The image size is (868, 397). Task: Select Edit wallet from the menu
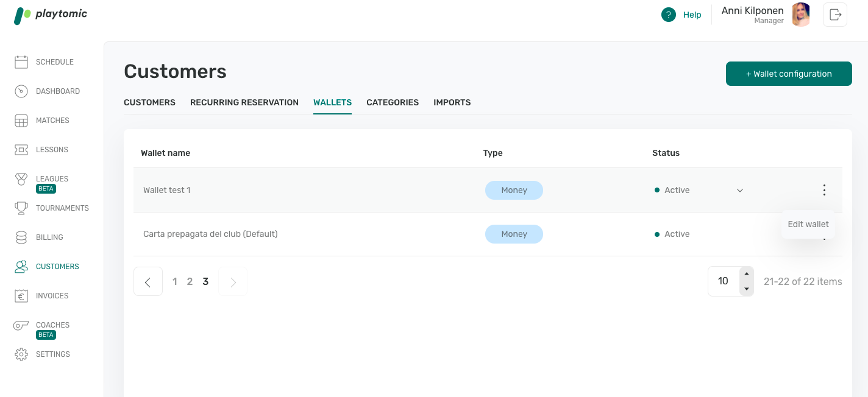808,223
